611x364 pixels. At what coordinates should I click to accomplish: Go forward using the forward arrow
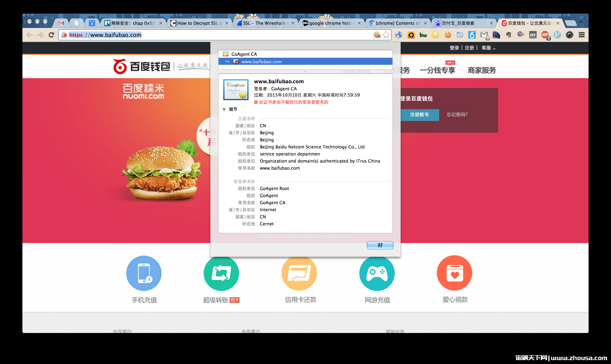[40, 35]
